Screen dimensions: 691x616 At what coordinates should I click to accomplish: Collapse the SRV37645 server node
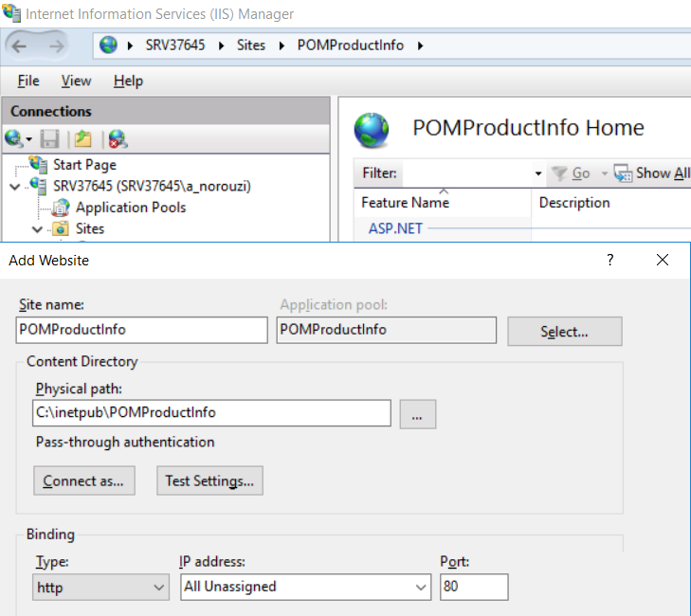pos(15,187)
